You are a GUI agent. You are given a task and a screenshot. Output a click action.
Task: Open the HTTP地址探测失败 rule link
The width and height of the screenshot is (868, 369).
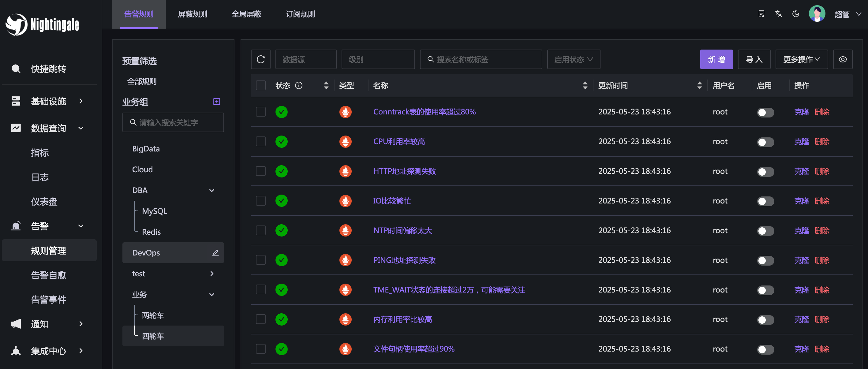(404, 171)
